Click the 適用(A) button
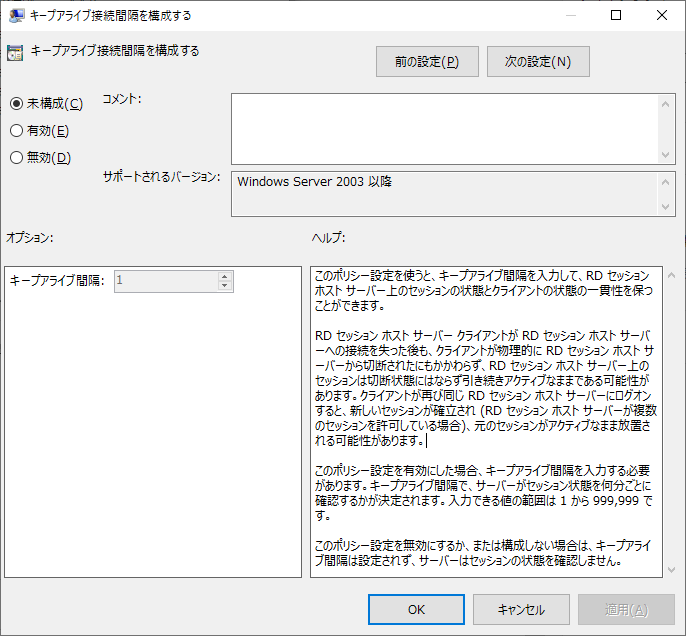 click(626, 609)
